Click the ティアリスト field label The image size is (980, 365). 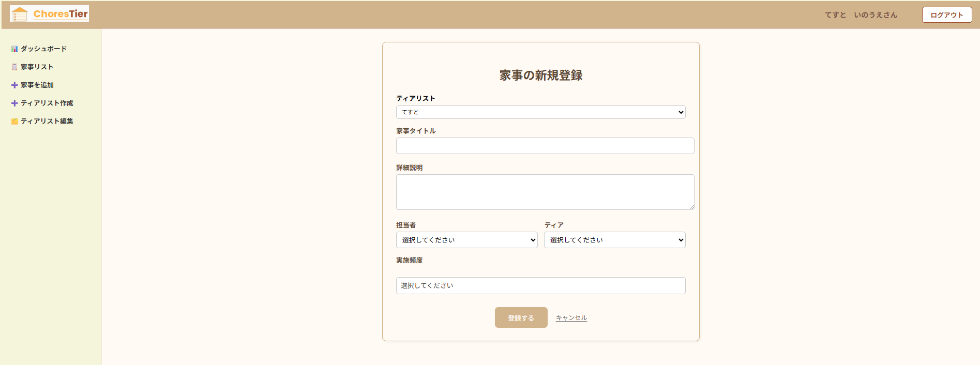pyautogui.click(x=416, y=98)
